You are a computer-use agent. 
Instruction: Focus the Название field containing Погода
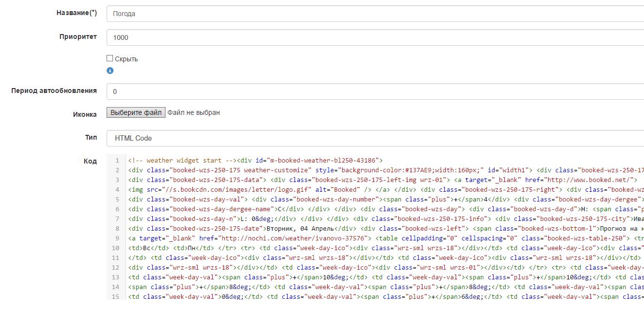click(x=375, y=14)
